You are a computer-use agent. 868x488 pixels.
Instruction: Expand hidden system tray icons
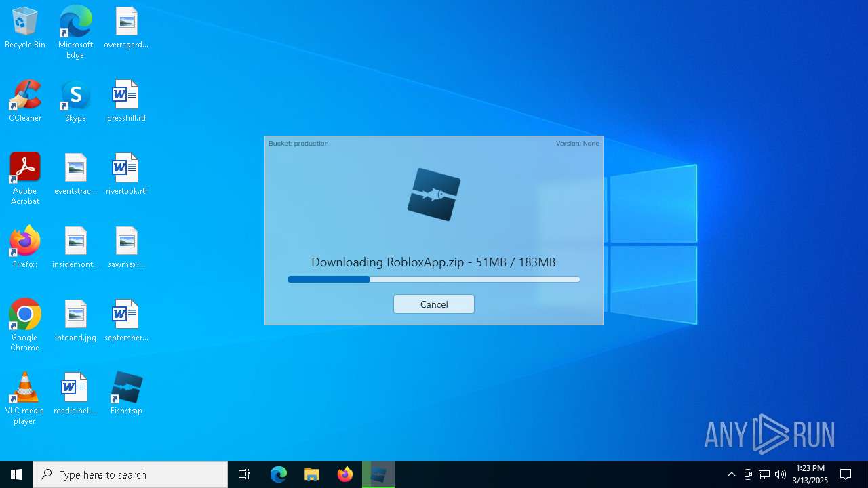tap(731, 474)
